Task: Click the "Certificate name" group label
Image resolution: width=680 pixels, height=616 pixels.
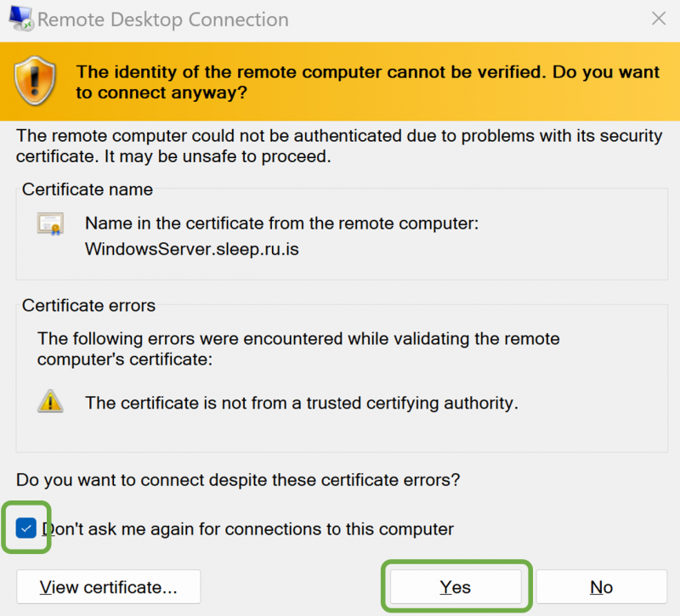Action: (88, 189)
